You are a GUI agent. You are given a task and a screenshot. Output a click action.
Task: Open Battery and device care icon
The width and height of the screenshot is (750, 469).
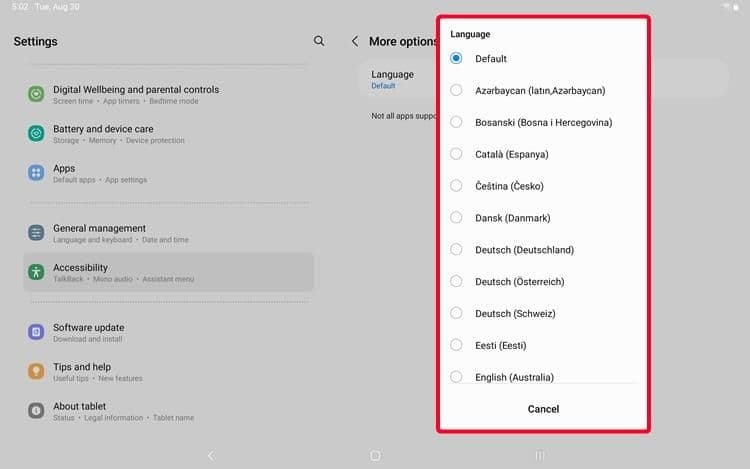point(36,133)
